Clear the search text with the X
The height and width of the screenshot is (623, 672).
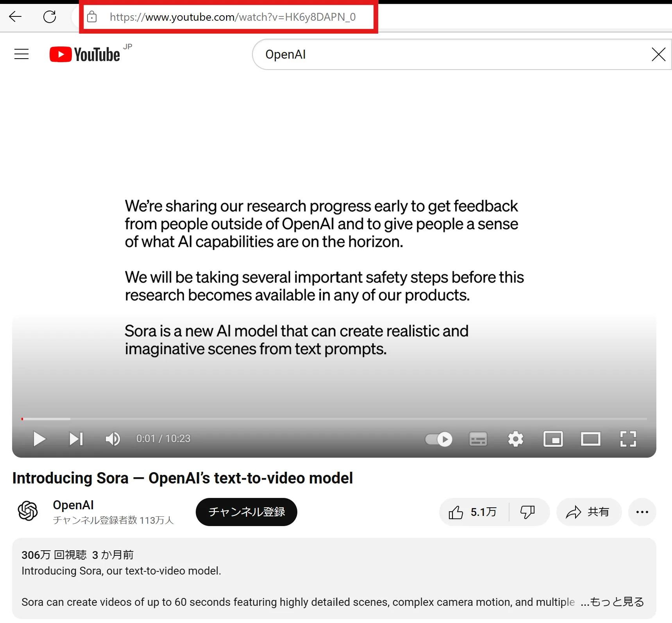658,54
